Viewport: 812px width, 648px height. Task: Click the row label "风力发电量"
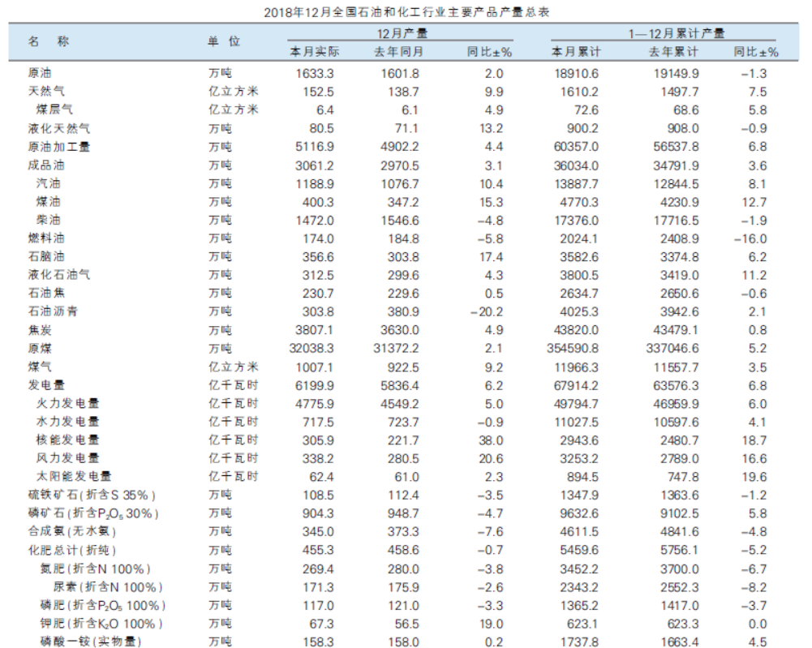[x=67, y=458]
